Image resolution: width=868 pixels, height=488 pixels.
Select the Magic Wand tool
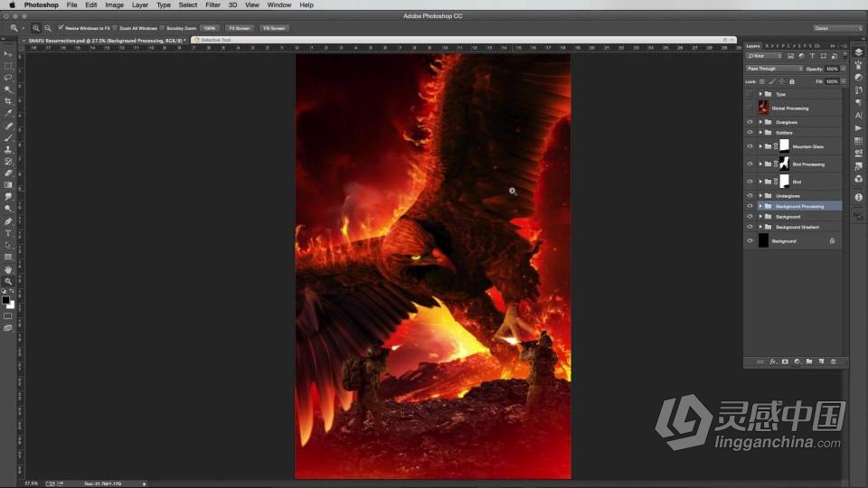pyautogui.click(x=8, y=89)
